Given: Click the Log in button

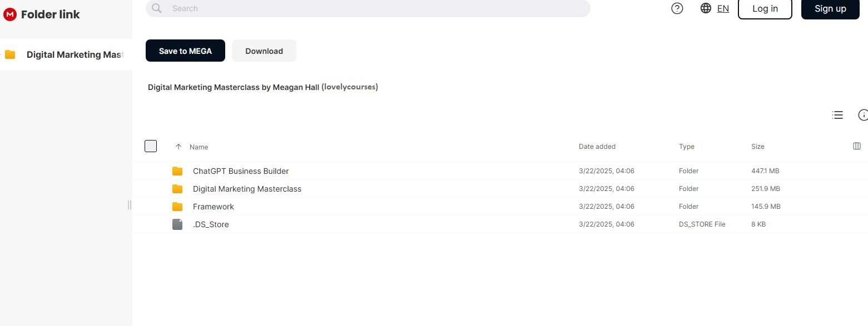Looking at the screenshot, I should tap(765, 9).
